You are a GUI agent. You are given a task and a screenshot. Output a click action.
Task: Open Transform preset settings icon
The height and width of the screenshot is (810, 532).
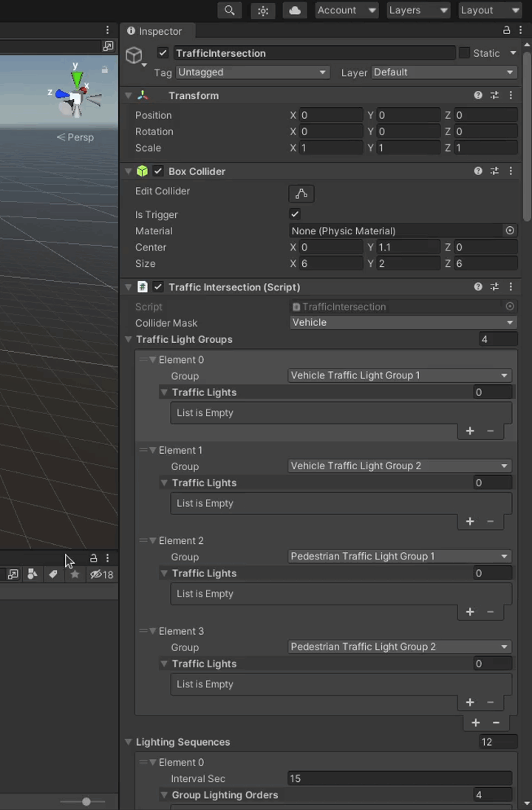click(494, 95)
